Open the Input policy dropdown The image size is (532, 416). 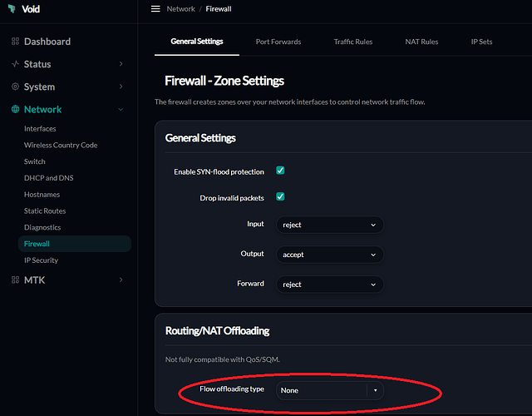[x=330, y=225]
